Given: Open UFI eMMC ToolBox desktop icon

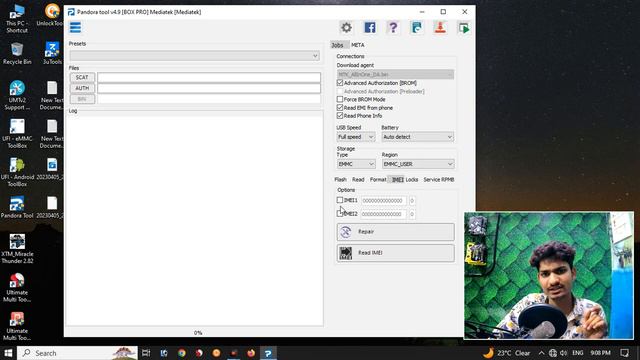Looking at the screenshot, I should (17, 133).
